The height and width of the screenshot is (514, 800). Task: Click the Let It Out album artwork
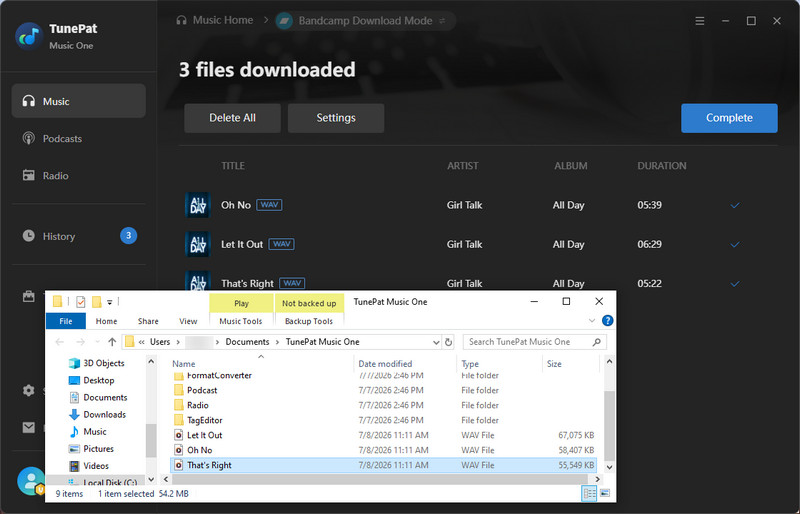click(197, 244)
